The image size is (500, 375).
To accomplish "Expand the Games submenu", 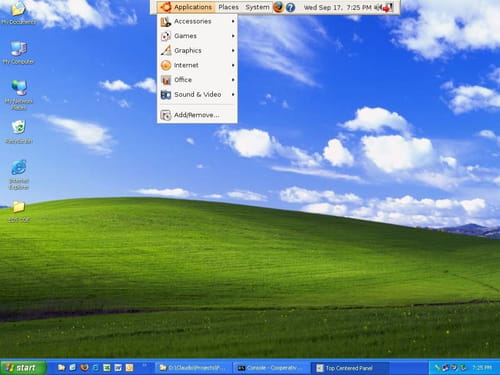I will click(x=197, y=36).
